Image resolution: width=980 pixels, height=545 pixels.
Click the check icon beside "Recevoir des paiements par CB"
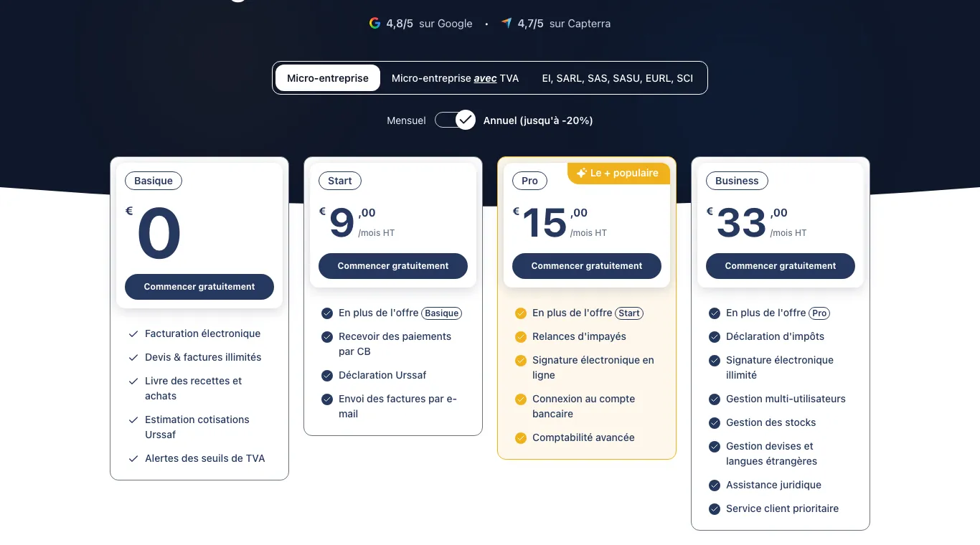point(327,337)
